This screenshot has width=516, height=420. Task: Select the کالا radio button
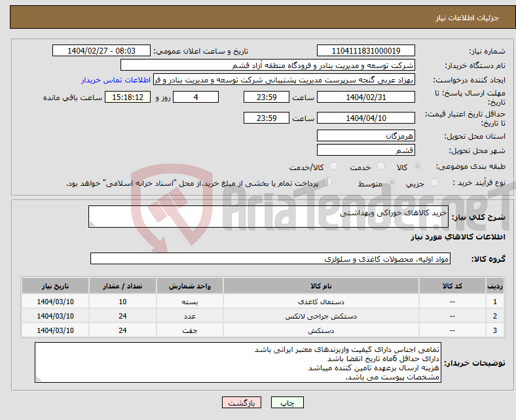417,166
